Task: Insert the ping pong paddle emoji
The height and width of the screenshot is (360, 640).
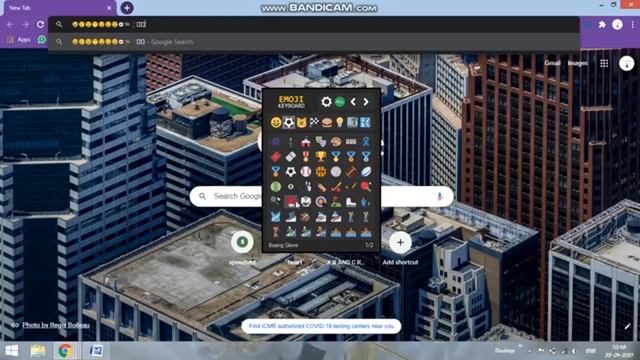Action: tap(366, 187)
